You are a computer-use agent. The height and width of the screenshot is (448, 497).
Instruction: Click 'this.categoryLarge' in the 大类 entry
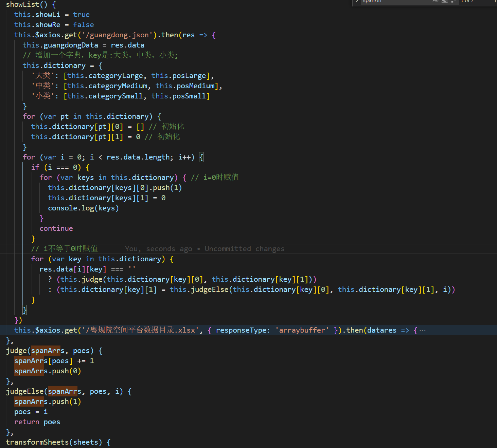tap(105, 76)
